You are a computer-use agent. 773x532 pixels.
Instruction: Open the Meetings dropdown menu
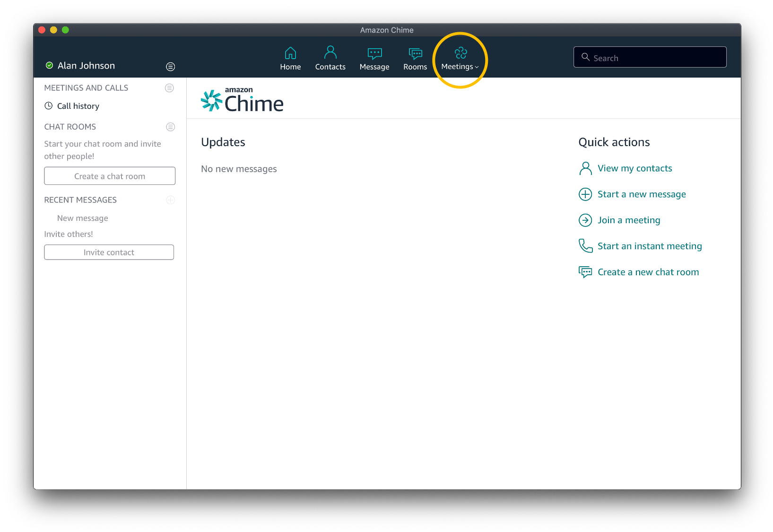pyautogui.click(x=460, y=59)
